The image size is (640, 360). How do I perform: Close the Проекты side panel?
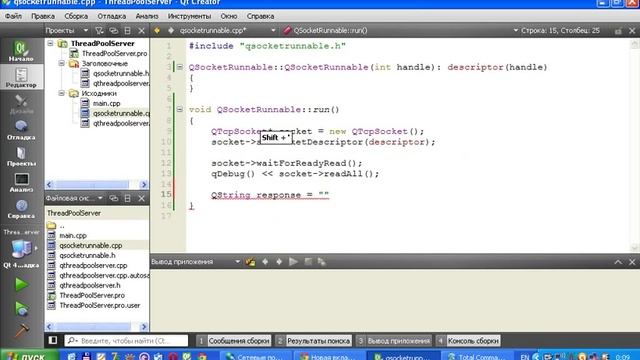click(x=142, y=31)
